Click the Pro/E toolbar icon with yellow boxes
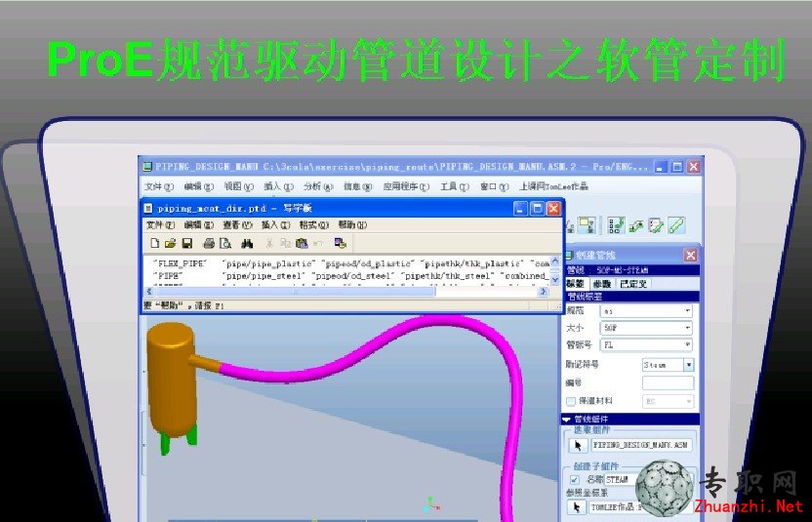Viewport: 812px width, 522px height. point(587,225)
